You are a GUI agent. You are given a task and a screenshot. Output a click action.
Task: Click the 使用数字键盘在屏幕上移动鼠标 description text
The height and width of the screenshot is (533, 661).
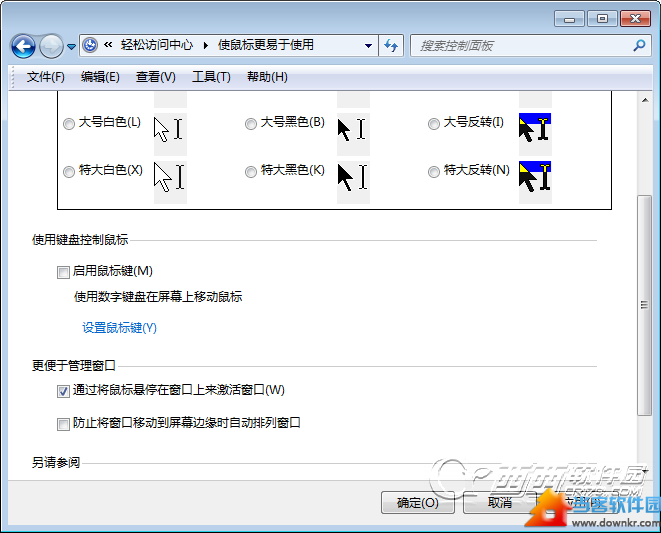point(158,297)
